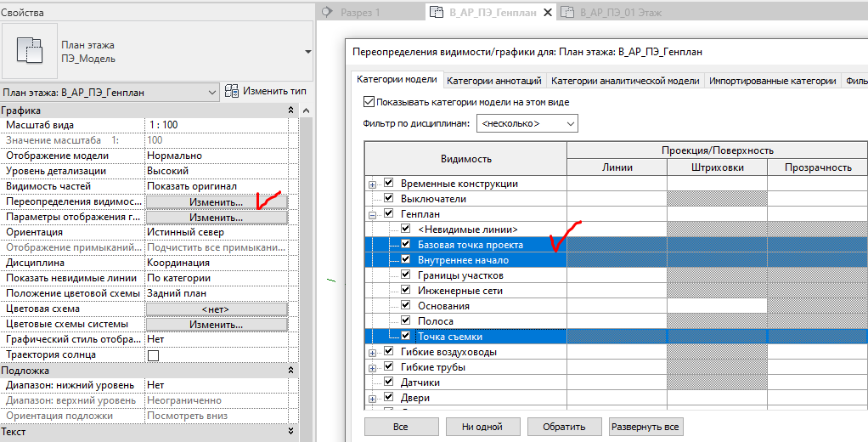The height and width of the screenshot is (442, 868).
Task: Uncheck the Точка съемки category checkbox
Action: pyautogui.click(x=406, y=337)
